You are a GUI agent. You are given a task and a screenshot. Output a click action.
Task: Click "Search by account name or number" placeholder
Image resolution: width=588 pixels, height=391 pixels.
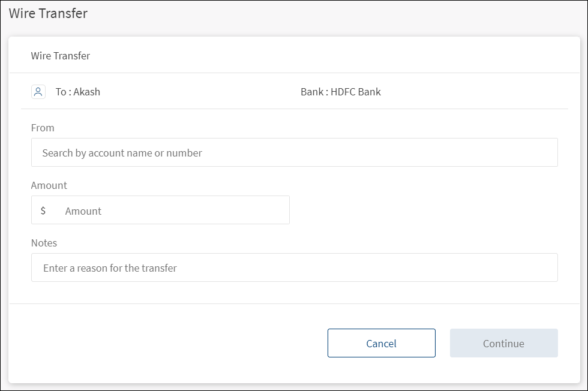tap(122, 153)
